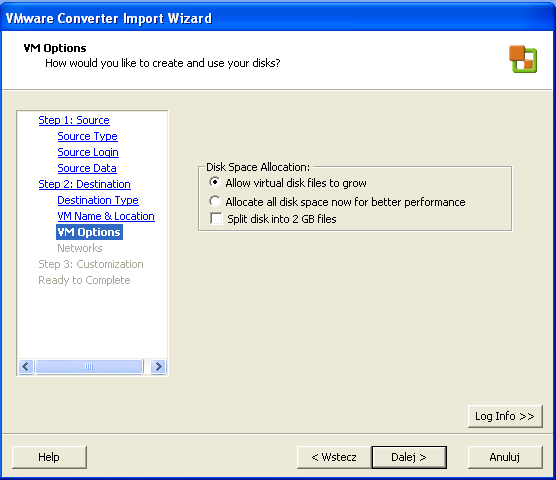
Task: Go to Step 2: Destination
Action: tap(84, 184)
